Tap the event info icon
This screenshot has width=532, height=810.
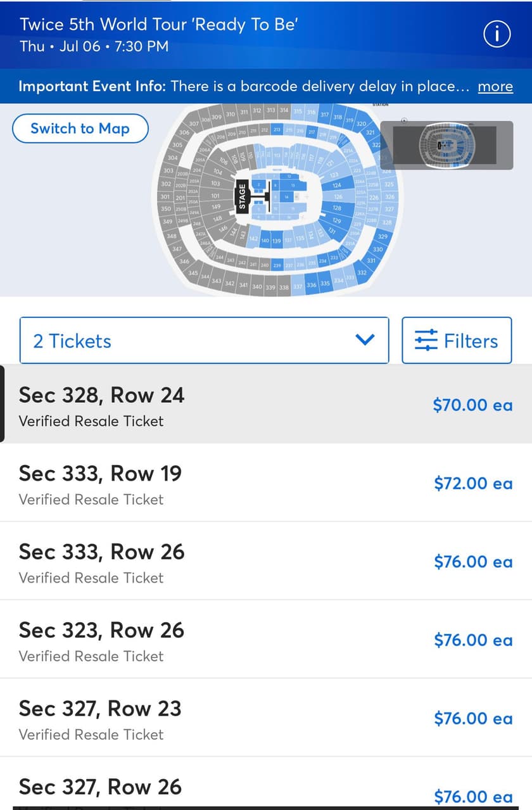(x=497, y=35)
